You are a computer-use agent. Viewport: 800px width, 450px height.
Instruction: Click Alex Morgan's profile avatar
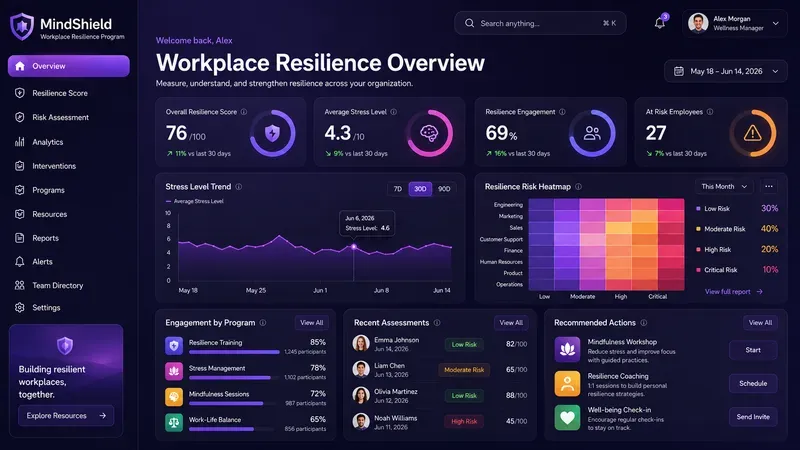(x=698, y=23)
